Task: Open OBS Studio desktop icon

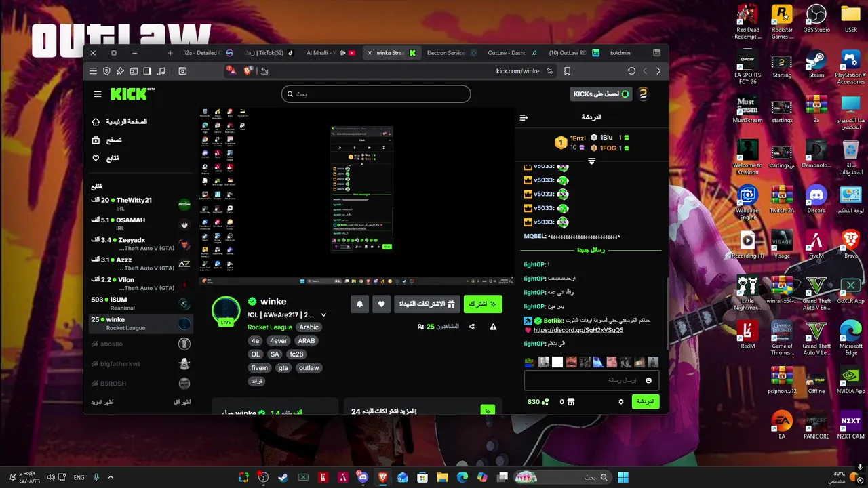Action: [x=816, y=19]
